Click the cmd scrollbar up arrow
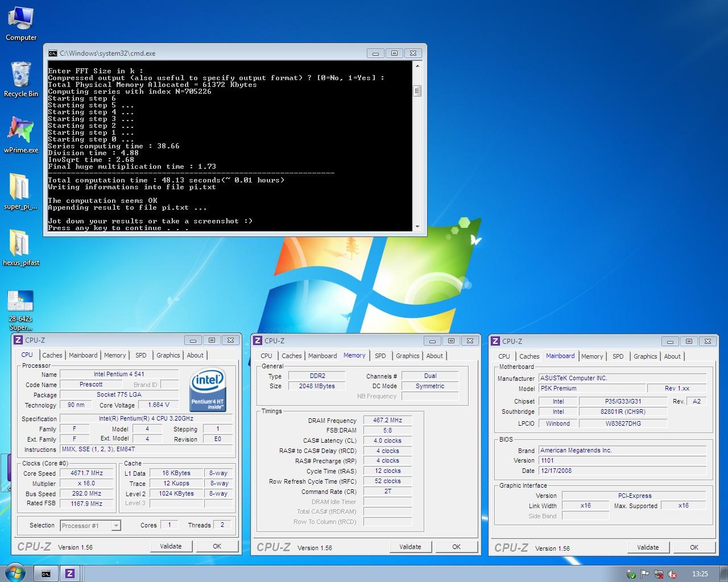Image resolution: width=728 pixels, height=582 pixels. click(x=417, y=65)
